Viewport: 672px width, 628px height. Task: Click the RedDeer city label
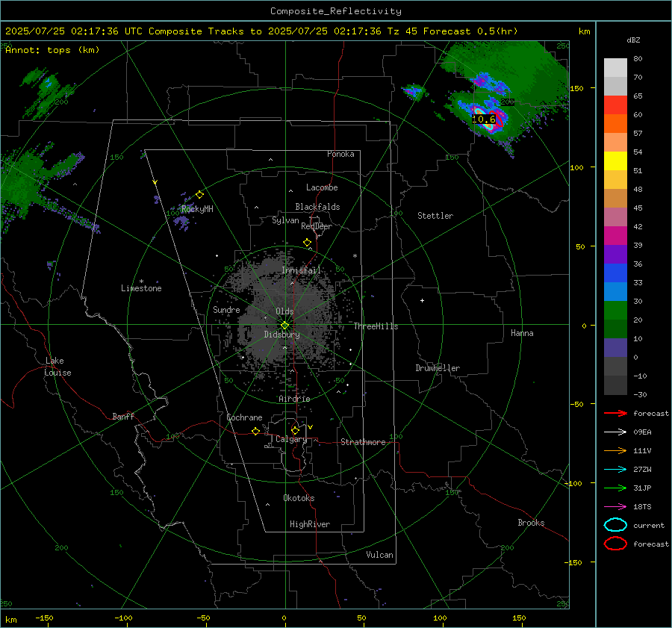[x=317, y=226]
